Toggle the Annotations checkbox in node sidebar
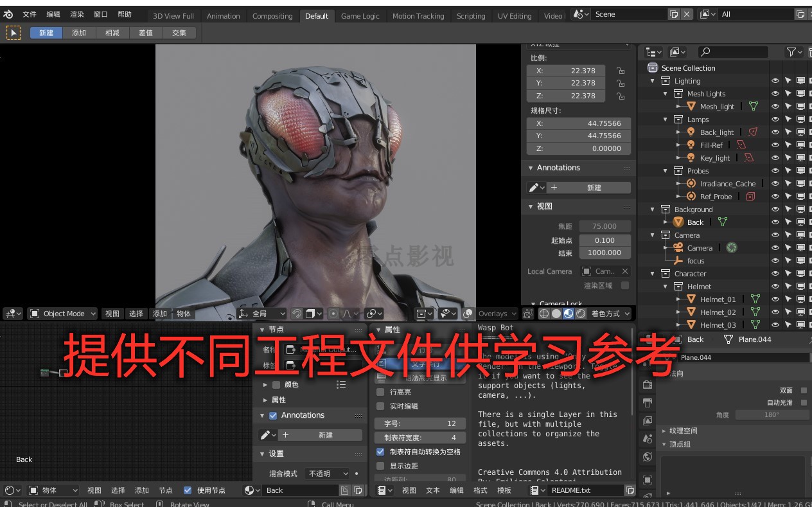The height and width of the screenshot is (507, 812). [x=273, y=415]
